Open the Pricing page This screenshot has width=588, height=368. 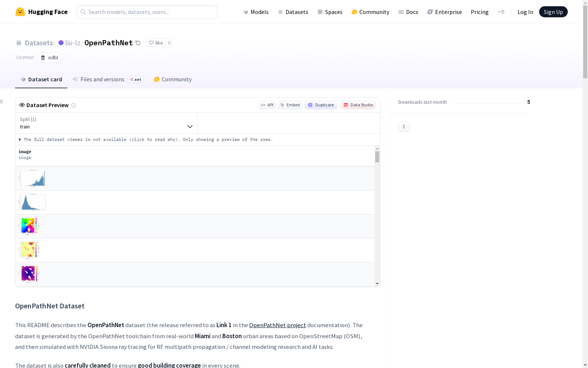(480, 12)
